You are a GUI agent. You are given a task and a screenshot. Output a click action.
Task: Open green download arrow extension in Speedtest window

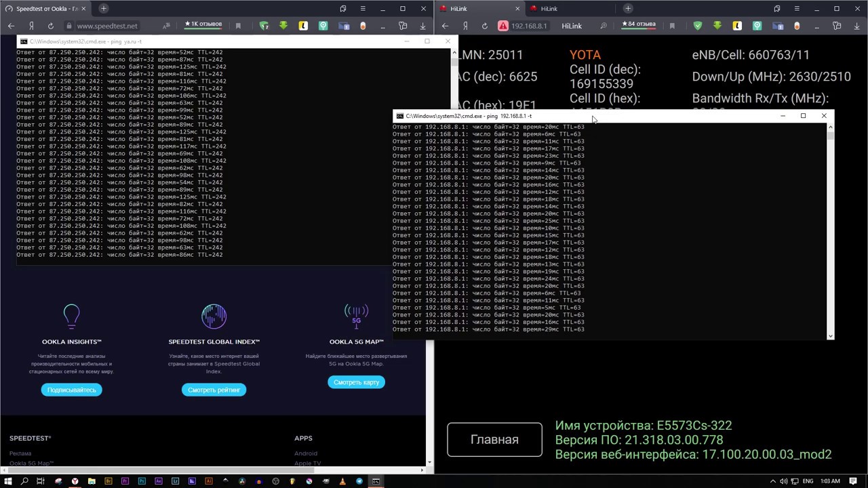[283, 26]
